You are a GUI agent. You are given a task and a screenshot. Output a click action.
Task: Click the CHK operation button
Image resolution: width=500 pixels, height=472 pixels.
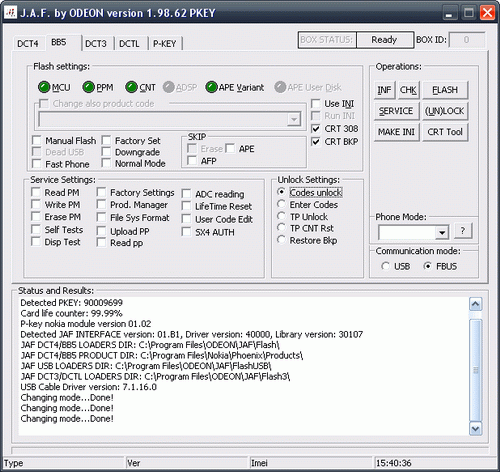pos(408,90)
